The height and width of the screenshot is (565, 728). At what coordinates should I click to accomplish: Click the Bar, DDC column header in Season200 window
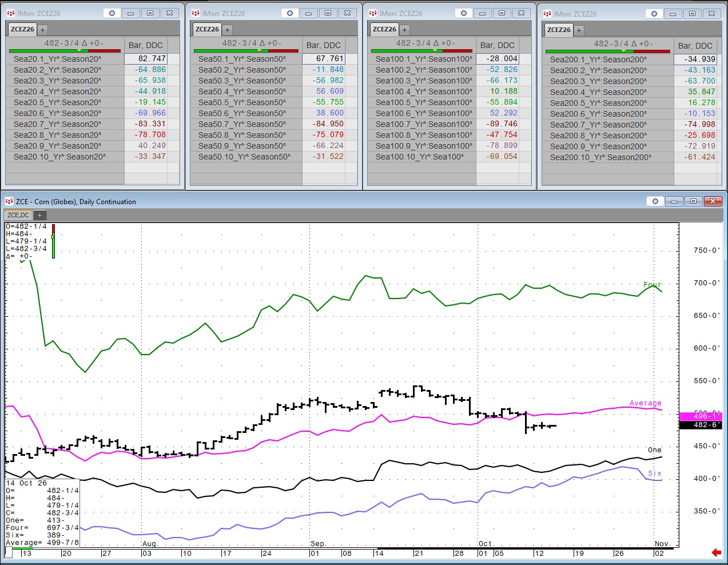(x=695, y=46)
